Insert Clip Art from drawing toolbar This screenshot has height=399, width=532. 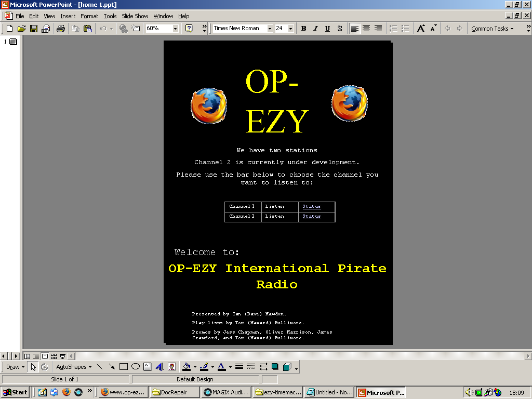point(171,367)
